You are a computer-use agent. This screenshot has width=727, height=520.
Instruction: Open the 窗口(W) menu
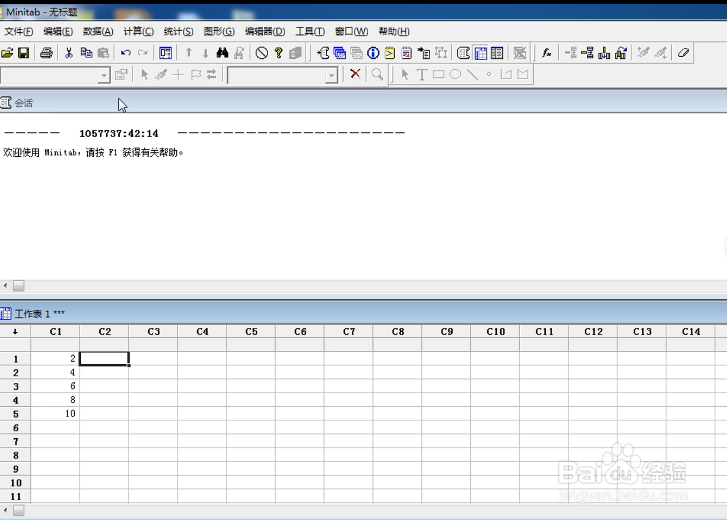click(x=351, y=32)
